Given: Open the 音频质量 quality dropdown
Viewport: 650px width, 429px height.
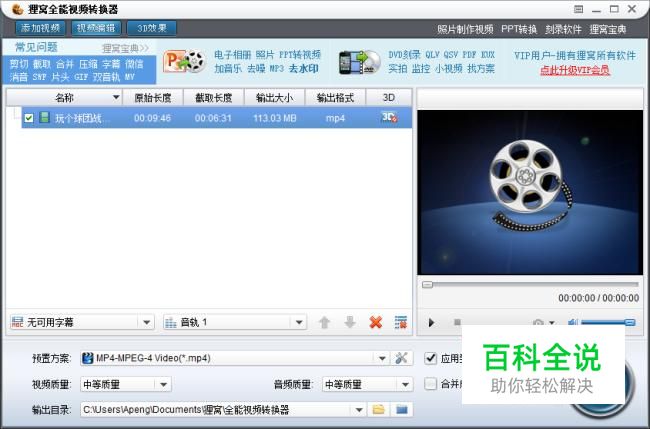Looking at the screenshot, I should 405,384.
